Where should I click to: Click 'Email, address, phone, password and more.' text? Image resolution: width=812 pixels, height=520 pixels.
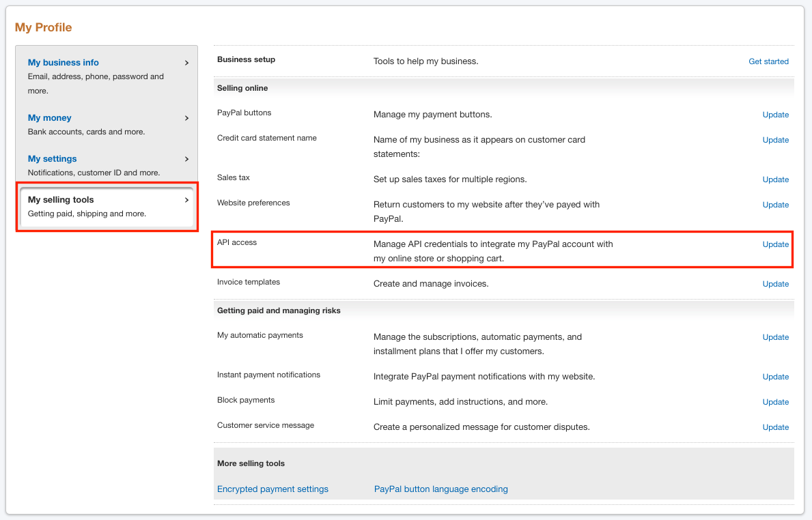[96, 84]
